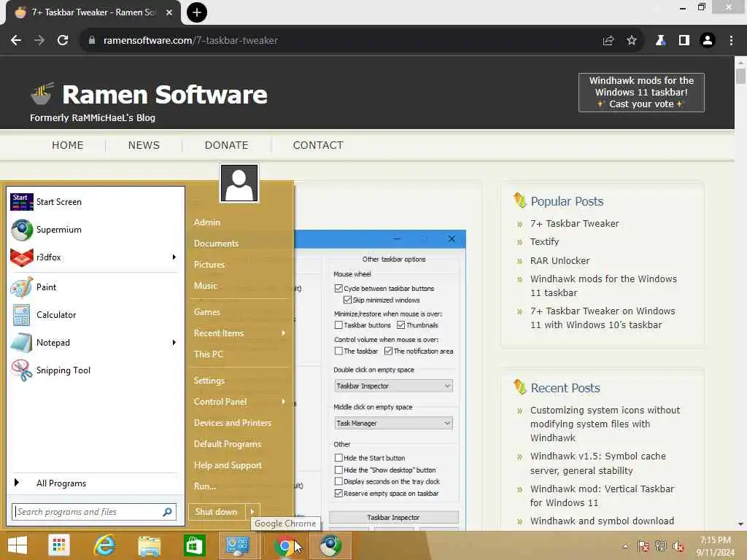Enable Display seconds on the tray clock
The width and height of the screenshot is (747, 560).
pos(338,481)
